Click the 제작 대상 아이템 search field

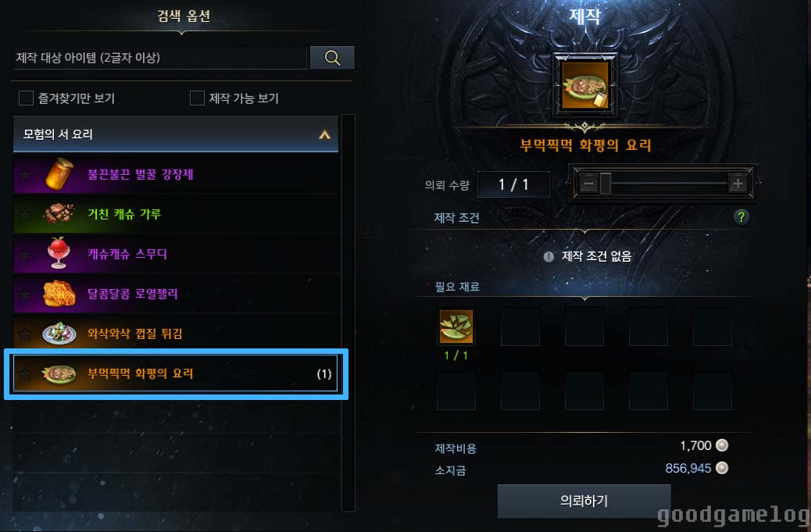[160, 57]
